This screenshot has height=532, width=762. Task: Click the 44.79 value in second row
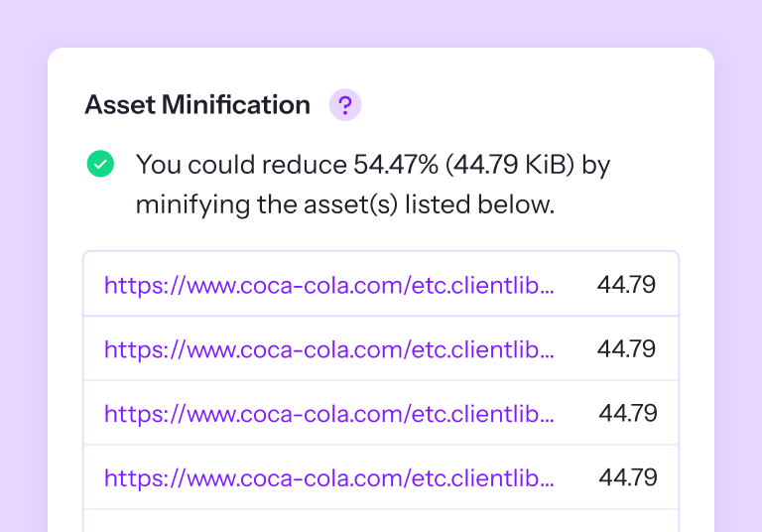(626, 349)
